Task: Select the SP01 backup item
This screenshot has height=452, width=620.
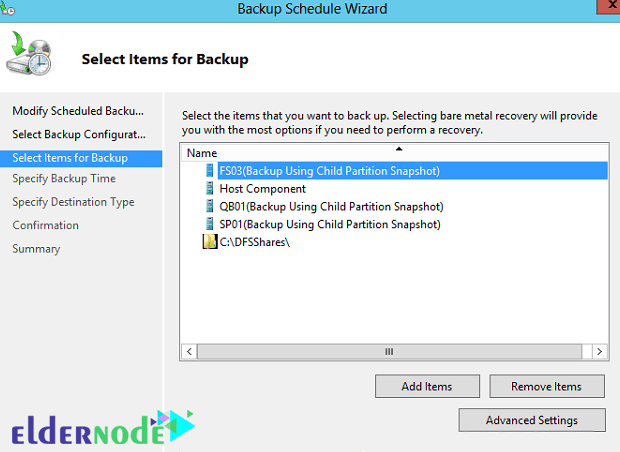Action: (330, 224)
